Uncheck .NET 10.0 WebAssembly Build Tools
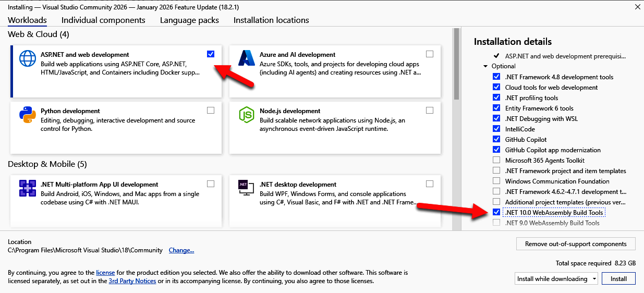This screenshot has width=644, height=293. (x=496, y=212)
